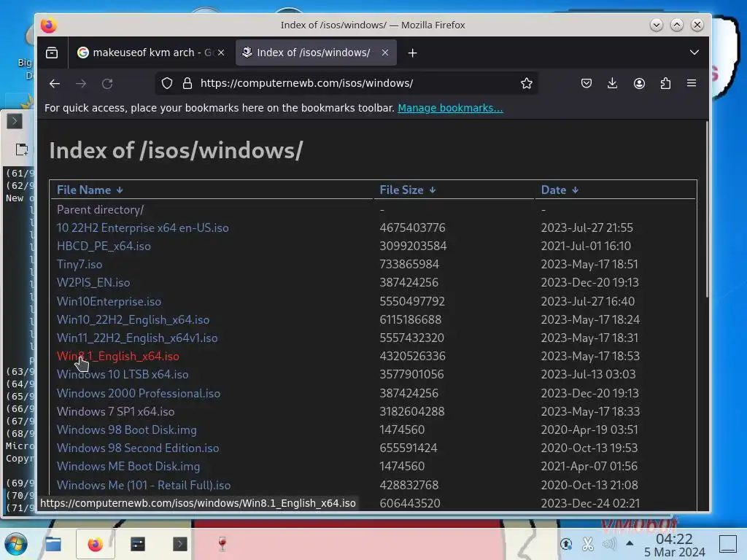747x560 pixels.
Task: Select file size 4675403776 text
Action: click(x=412, y=227)
